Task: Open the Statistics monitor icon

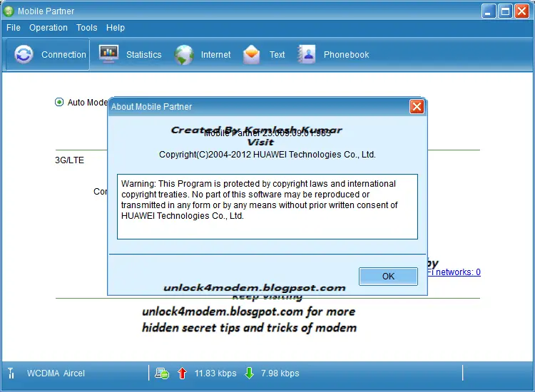Action: tap(109, 54)
